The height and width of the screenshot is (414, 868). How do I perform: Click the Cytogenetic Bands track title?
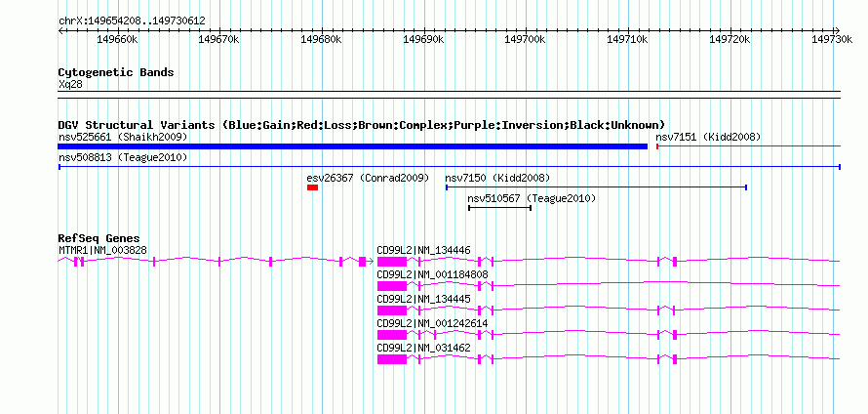(x=116, y=72)
